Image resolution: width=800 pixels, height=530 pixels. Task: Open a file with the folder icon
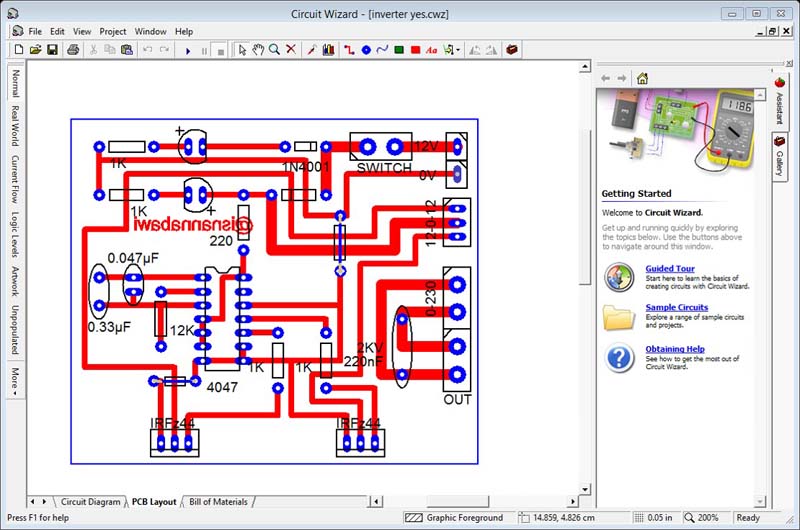pos(35,49)
